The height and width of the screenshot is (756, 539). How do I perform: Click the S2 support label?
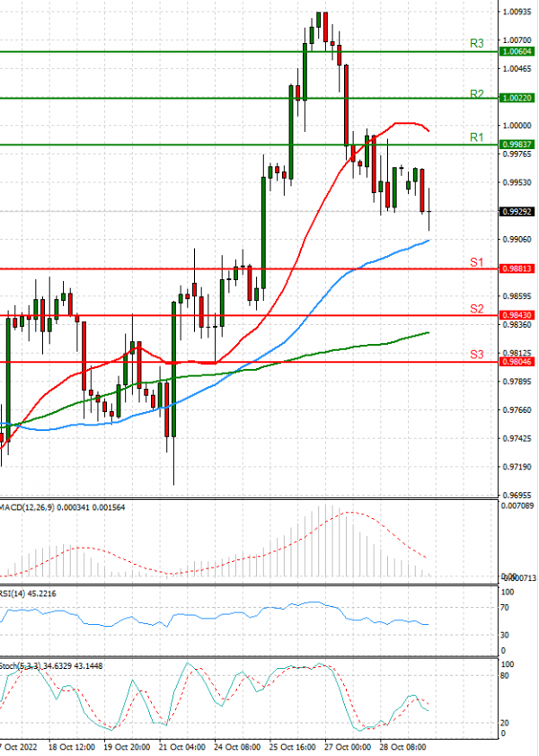coord(476,309)
